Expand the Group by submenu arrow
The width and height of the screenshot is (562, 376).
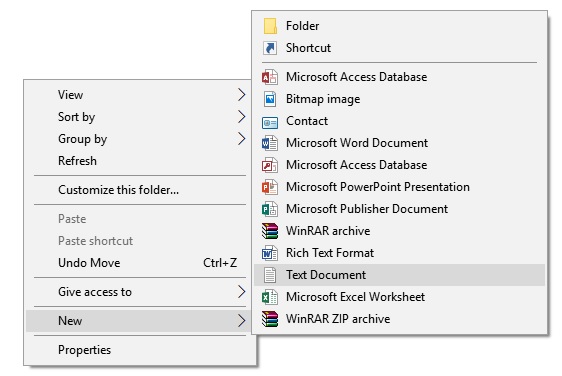(242, 139)
